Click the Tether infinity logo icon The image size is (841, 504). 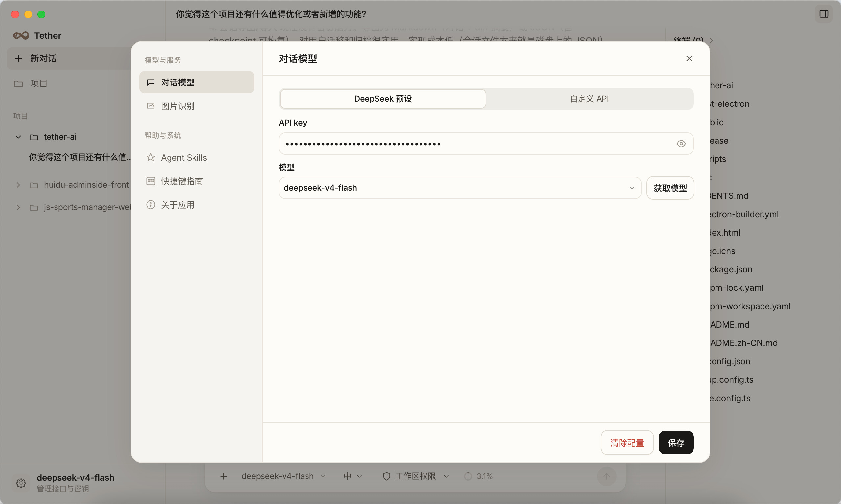pos(21,36)
